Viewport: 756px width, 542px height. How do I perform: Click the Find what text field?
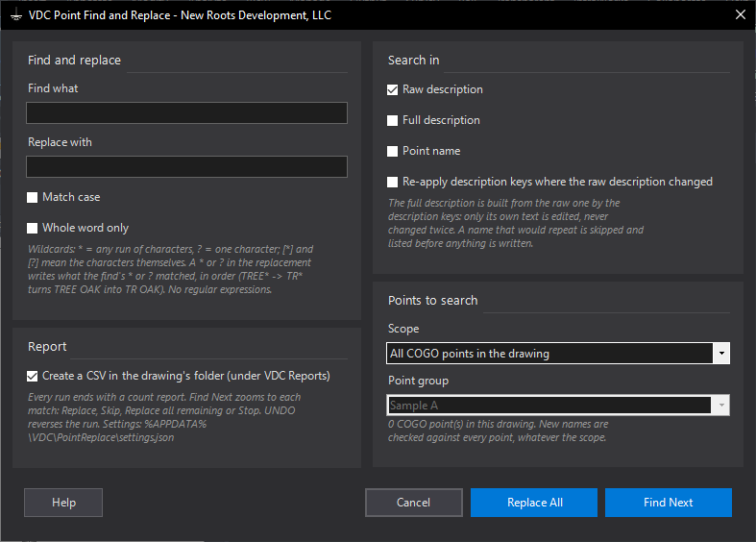pos(186,112)
